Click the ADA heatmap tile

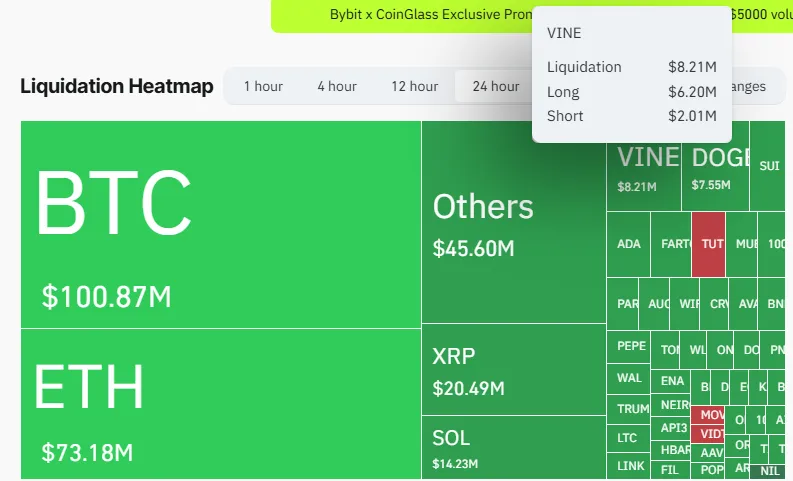pos(628,244)
